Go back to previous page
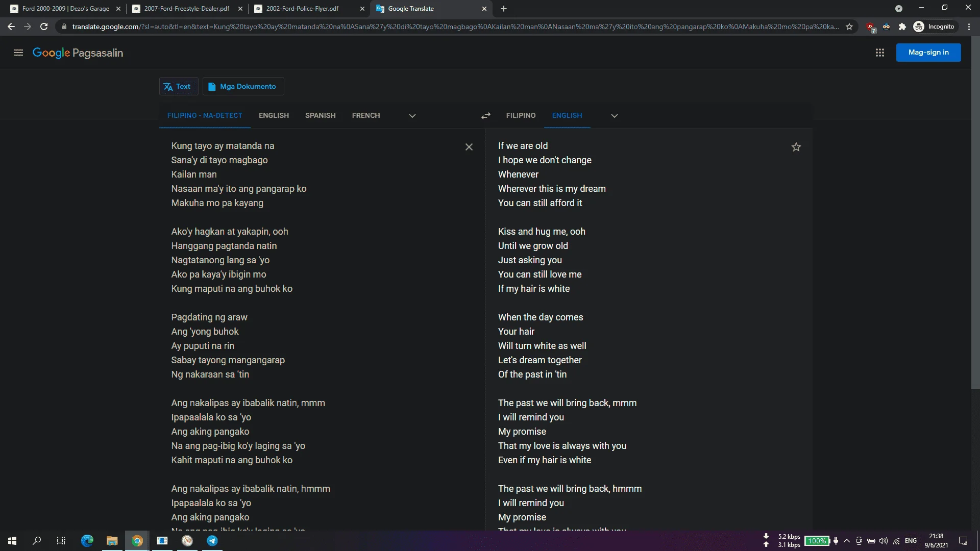 tap(11, 27)
